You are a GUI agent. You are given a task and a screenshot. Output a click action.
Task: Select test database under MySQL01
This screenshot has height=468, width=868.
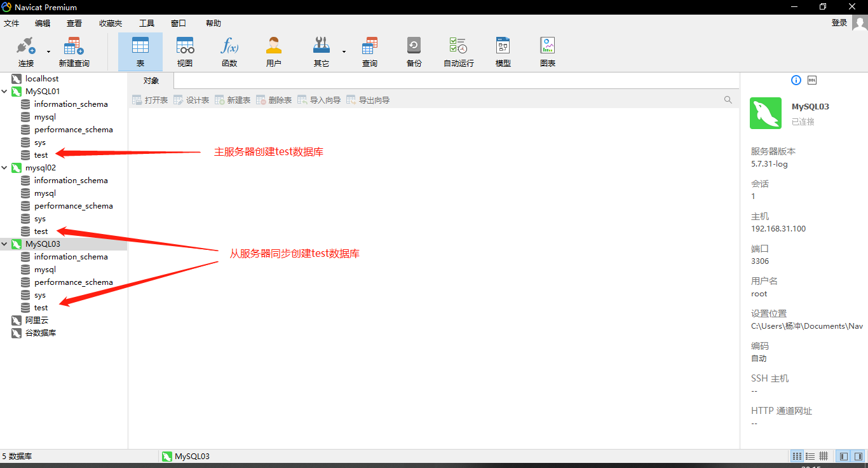(x=41, y=155)
